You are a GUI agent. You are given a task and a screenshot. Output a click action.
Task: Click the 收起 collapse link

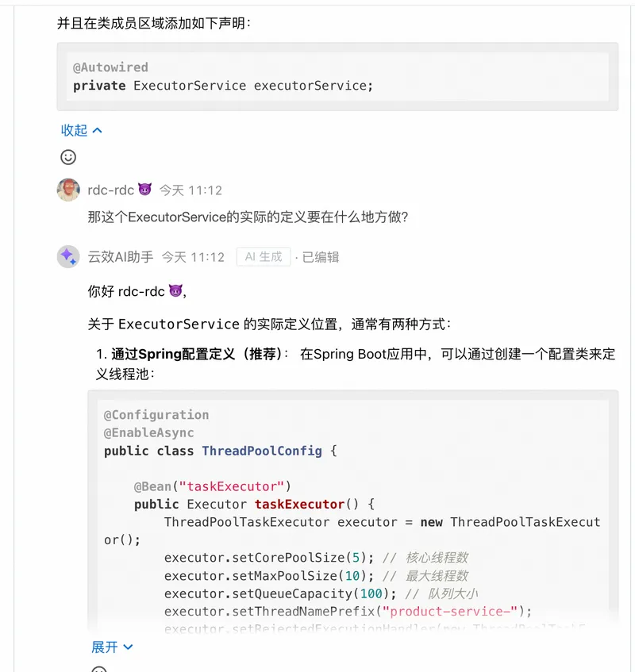pyautogui.click(x=74, y=130)
